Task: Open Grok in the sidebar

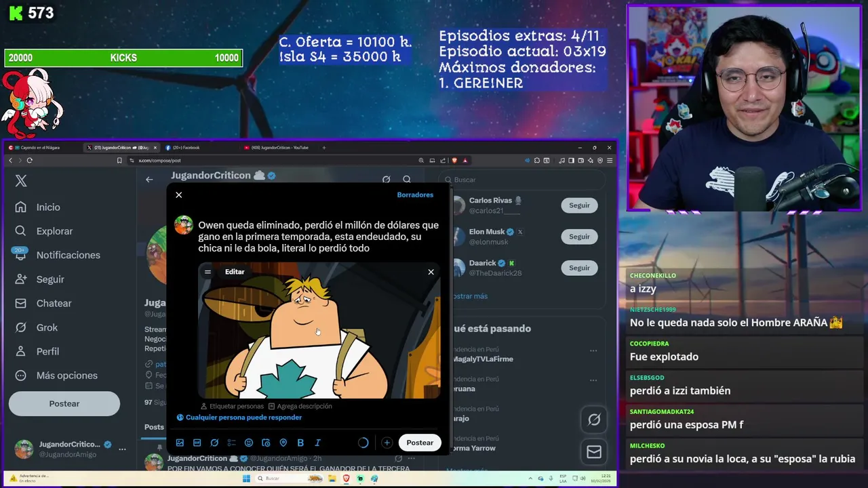Action: pos(37,327)
